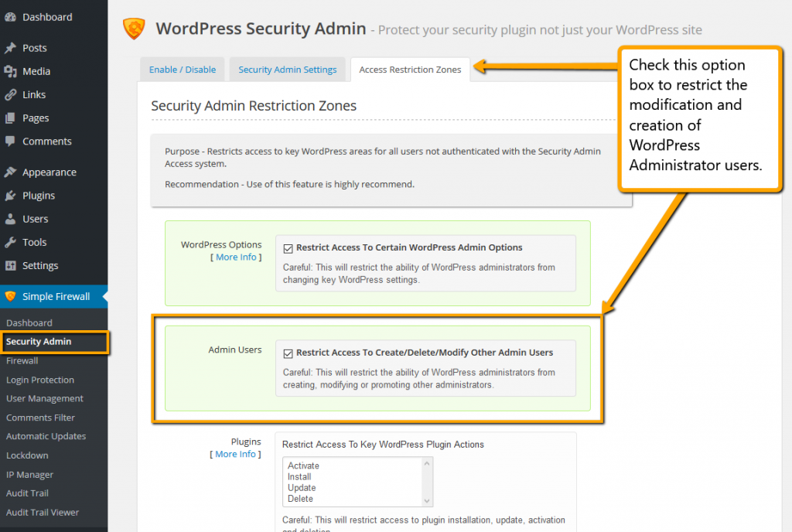
Task: Uncheck Restrict Access To Create/Delete/Modify Other Admin Users
Action: tap(287, 352)
